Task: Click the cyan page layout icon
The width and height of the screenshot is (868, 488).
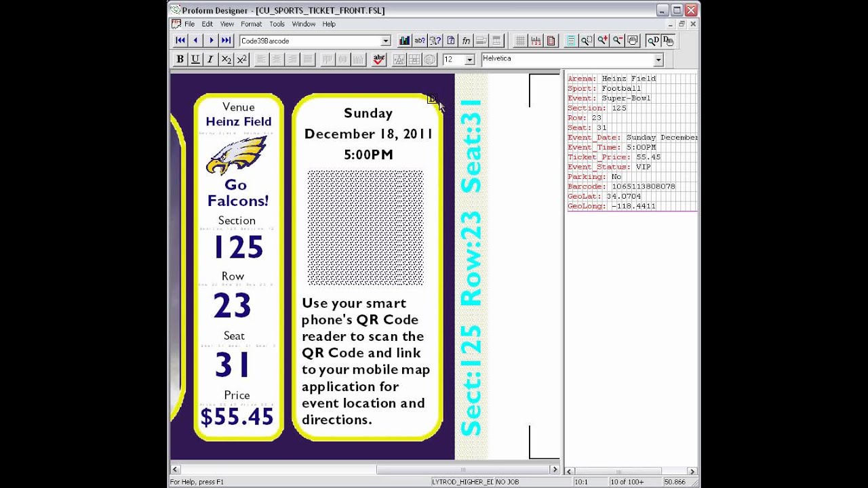Action: pos(571,41)
